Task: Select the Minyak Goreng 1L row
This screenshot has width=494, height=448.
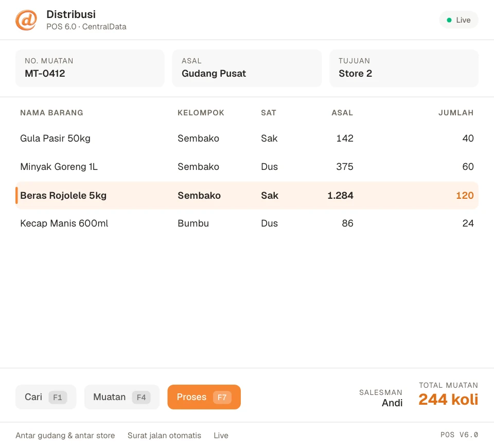Action: click(x=247, y=166)
